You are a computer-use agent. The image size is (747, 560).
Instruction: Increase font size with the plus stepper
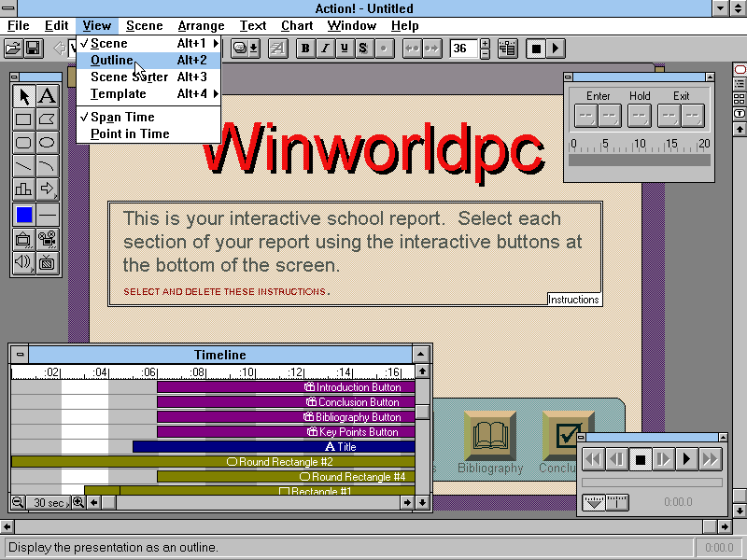tap(485, 43)
